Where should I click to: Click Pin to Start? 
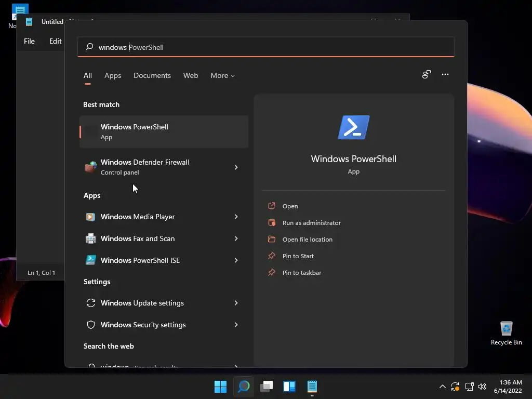298,256
